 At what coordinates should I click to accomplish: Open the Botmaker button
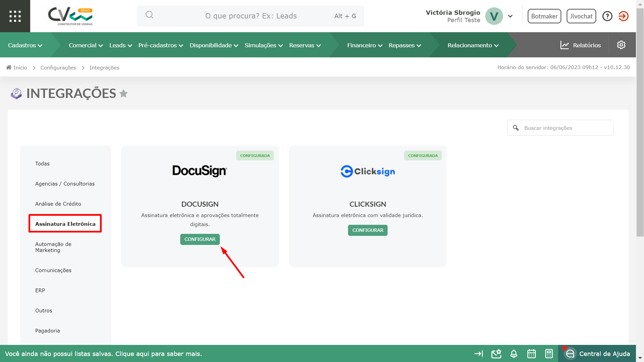(544, 16)
